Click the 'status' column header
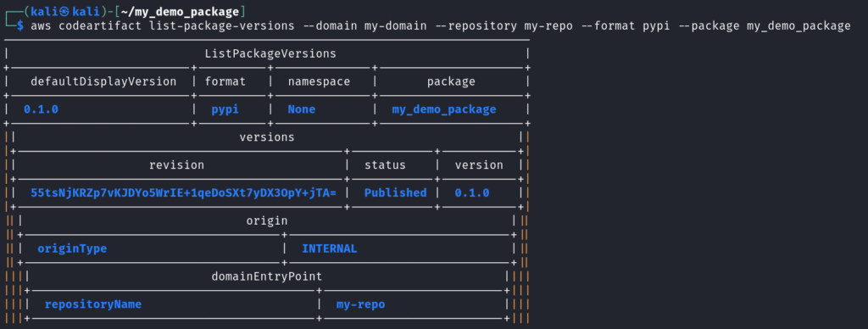868x329 pixels. pos(386,165)
